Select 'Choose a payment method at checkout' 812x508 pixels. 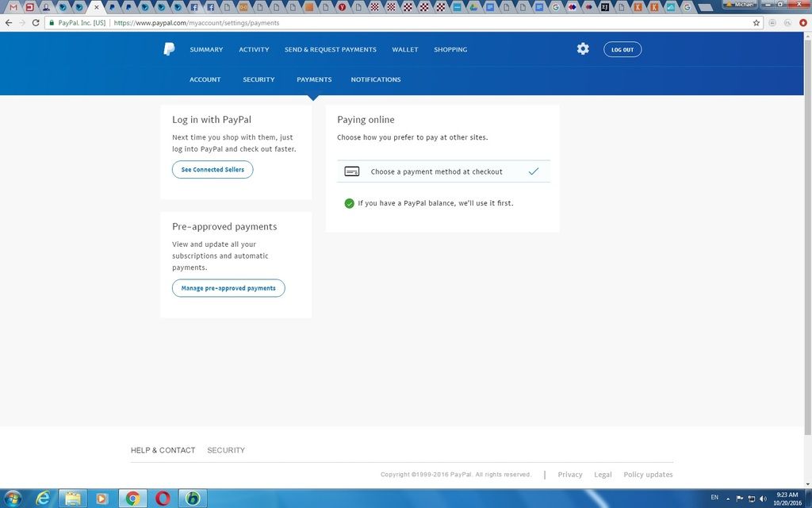pyautogui.click(x=443, y=171)
